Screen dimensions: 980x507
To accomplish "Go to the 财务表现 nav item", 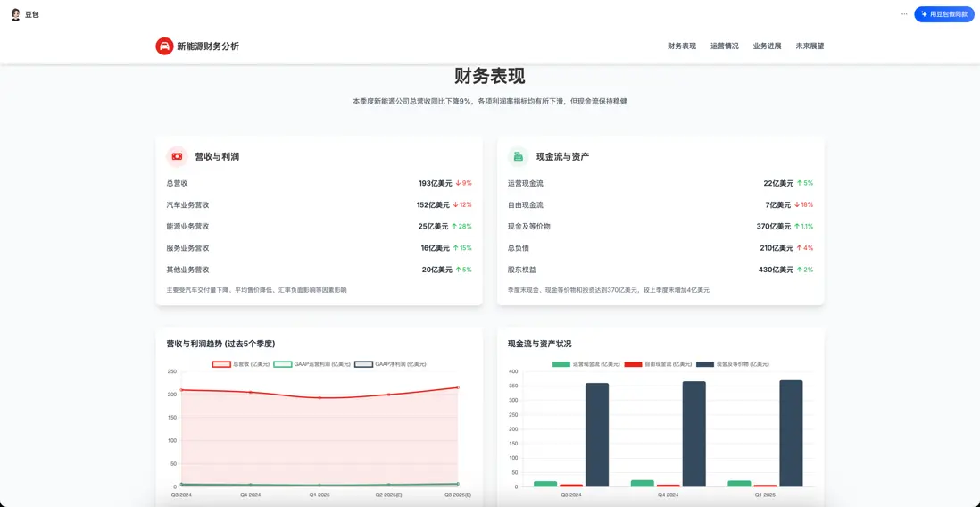I will coord(682,46).
